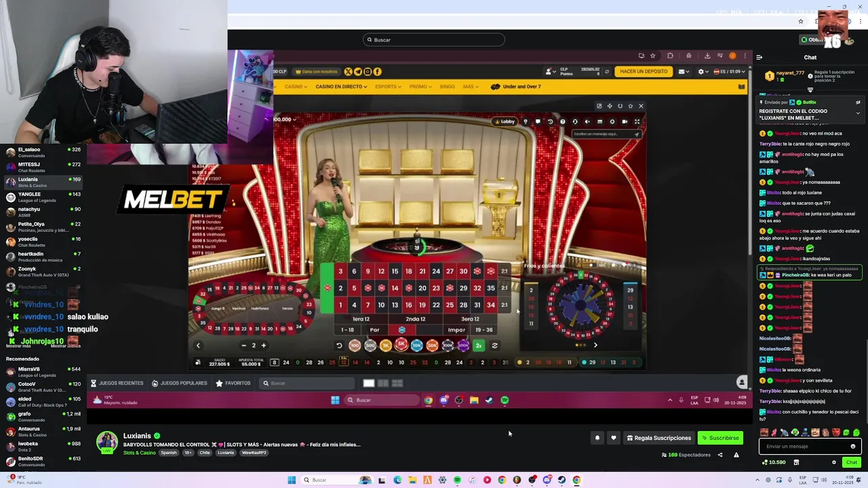Reload the game frame

[x=620, y=106]
